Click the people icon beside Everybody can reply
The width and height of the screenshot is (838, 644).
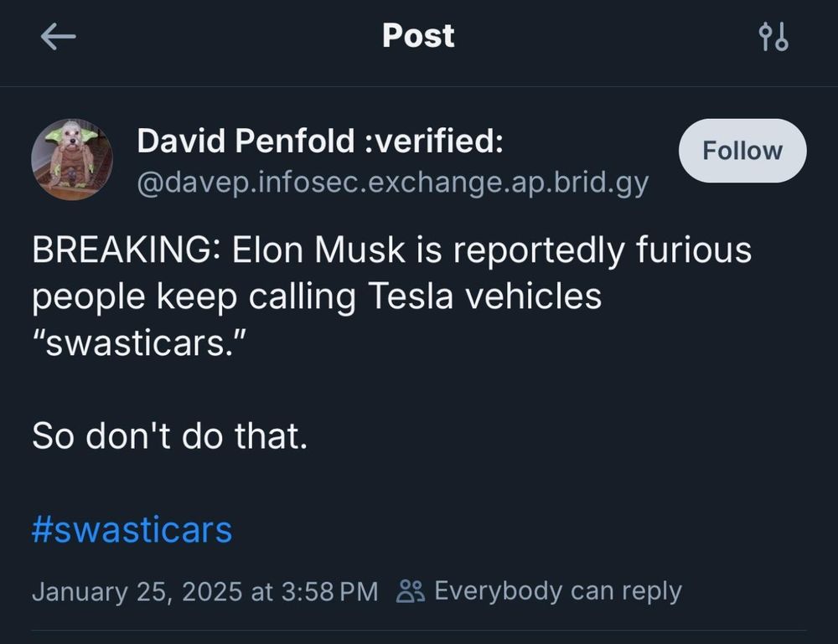click(x=410, y=591)
